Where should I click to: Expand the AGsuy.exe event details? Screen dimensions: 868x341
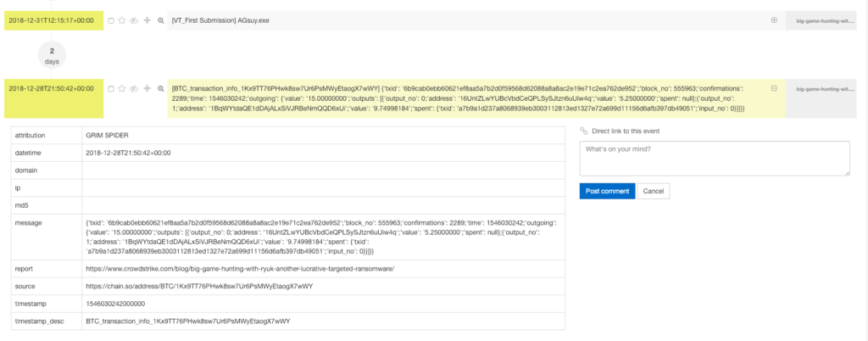coord(773,20)
